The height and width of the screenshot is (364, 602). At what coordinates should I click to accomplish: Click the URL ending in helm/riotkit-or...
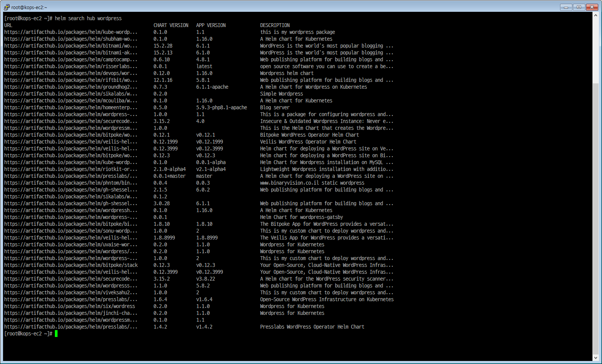[71, 169]
